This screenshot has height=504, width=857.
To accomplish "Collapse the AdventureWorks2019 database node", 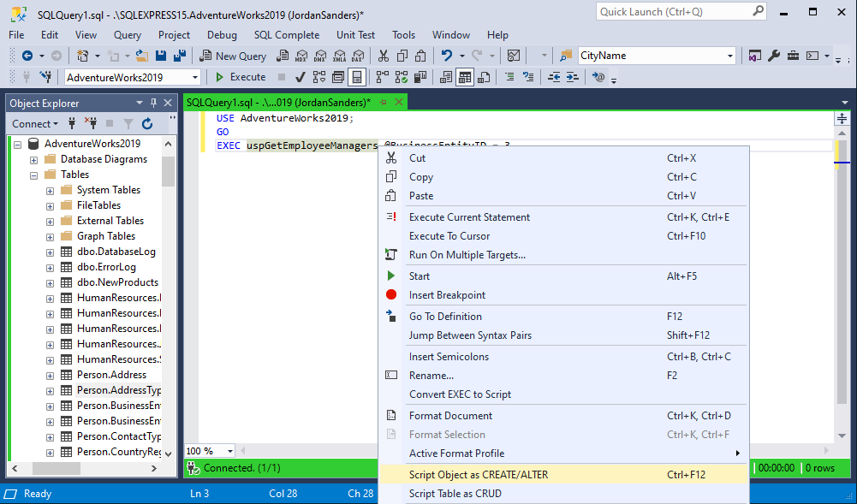I will pyautogui.click(x=17, y=145).
